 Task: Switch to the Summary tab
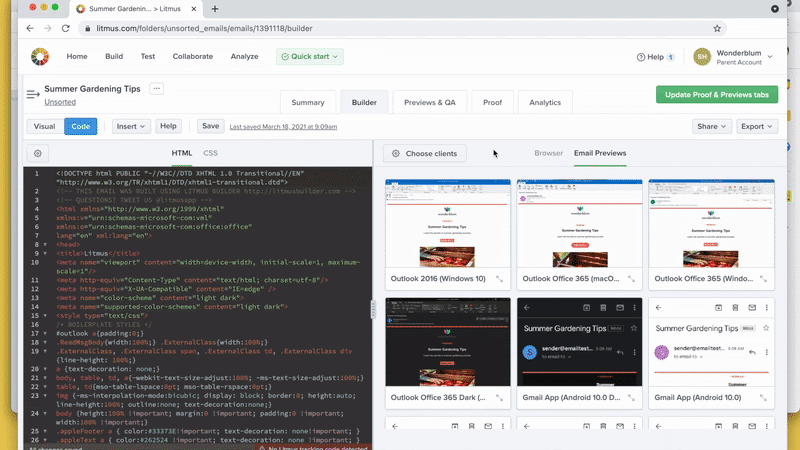tap(308, 103)
